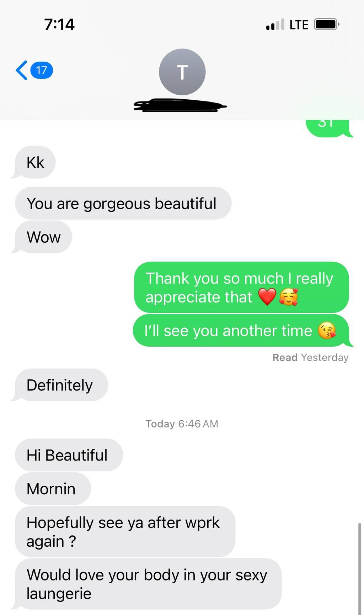Tap the kissing face emoji in message
Viewport: 364px width, 615px height.
point(327,331)
